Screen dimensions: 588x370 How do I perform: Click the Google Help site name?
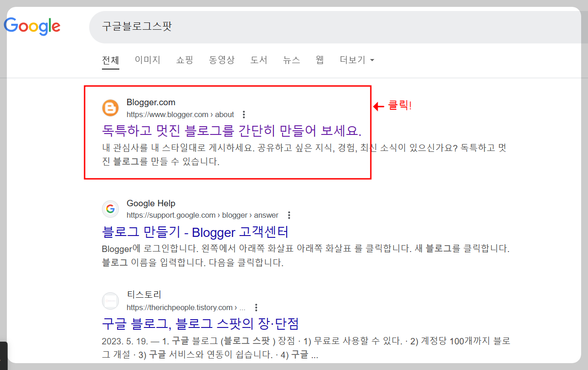(x=151, y=204)
